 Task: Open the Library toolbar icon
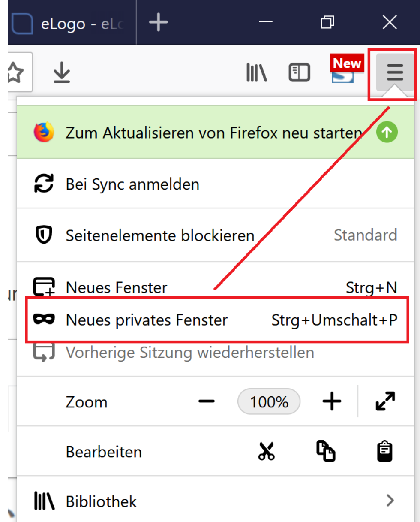257,72
